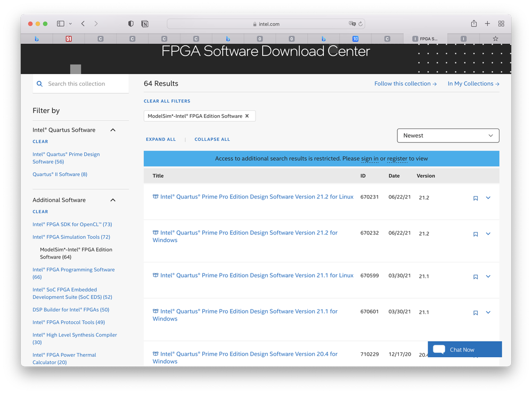
Task: Click Search this collection field
Action: (x=81, y=84)
